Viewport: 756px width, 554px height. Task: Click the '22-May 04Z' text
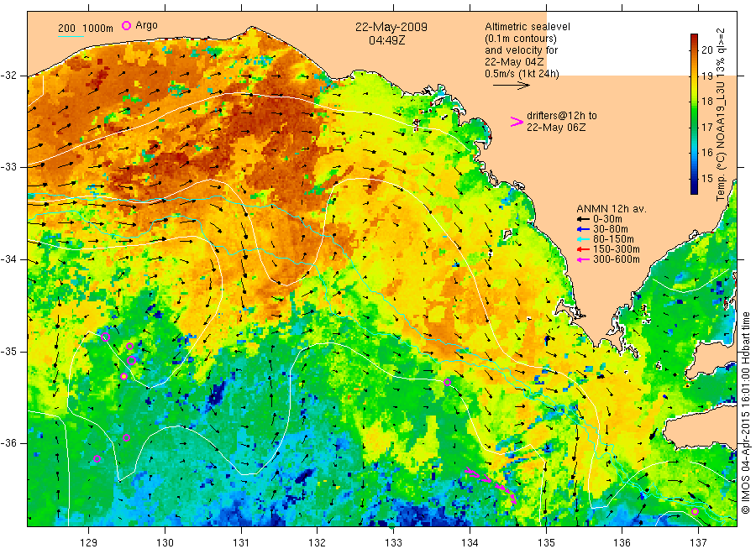point(514,62)
